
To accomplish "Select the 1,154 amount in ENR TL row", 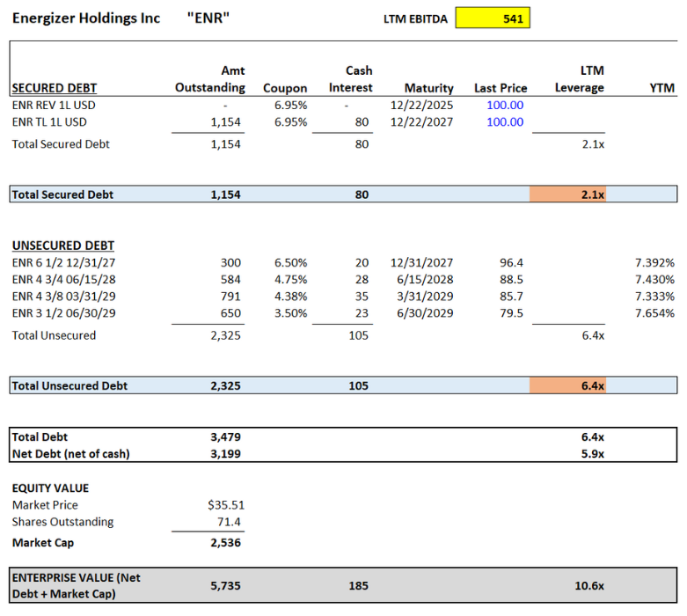I will click(x=225, y=122).
